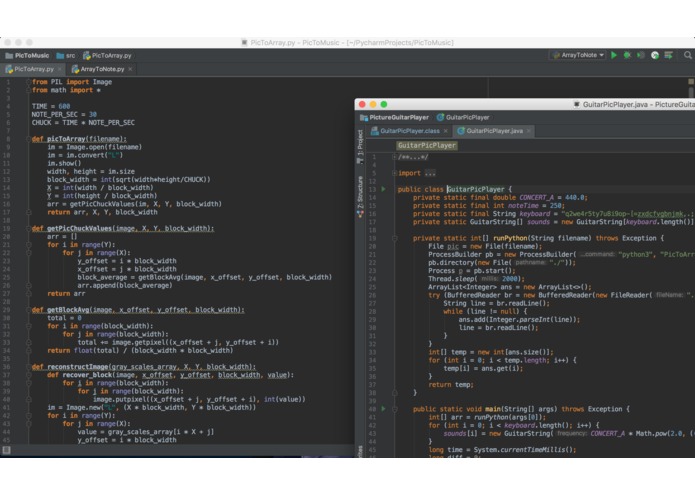Click the Python file icon on ArrayToNote.py tab
The image size is (695, 494).
(75, 69)
